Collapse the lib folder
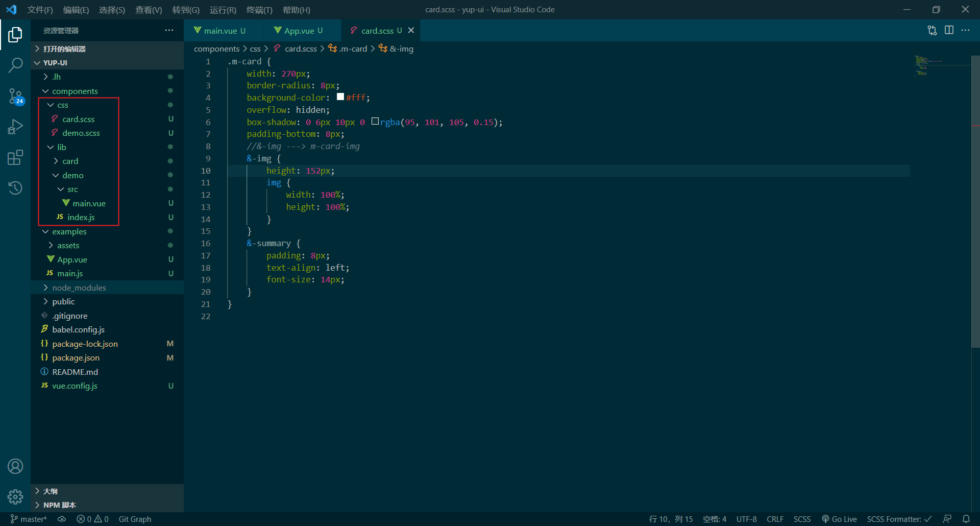 (x=107, y=147)
